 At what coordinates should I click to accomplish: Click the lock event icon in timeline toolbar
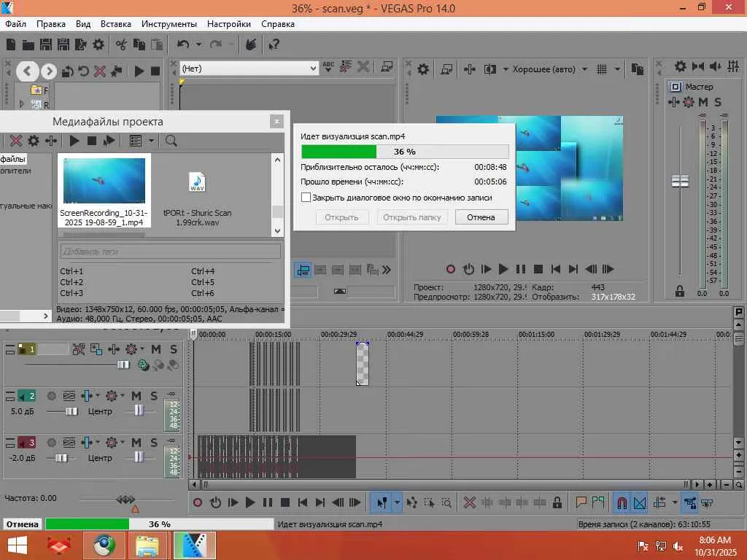557,502
